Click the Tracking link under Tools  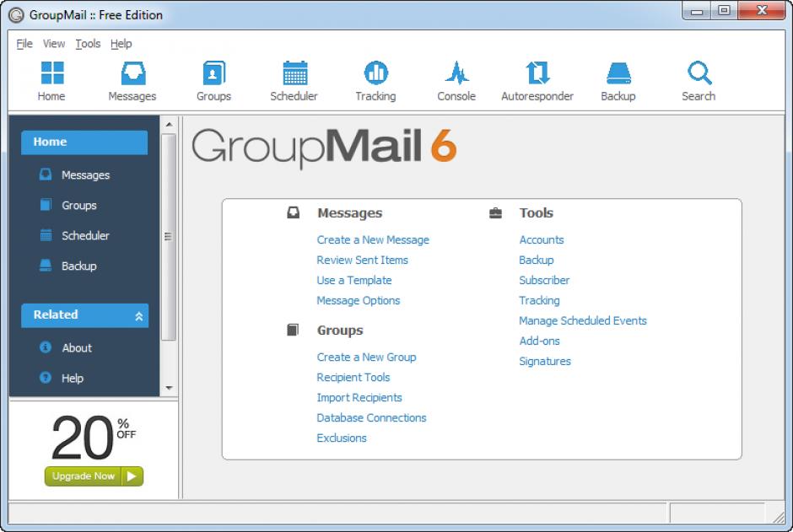(x=540, y=301)
